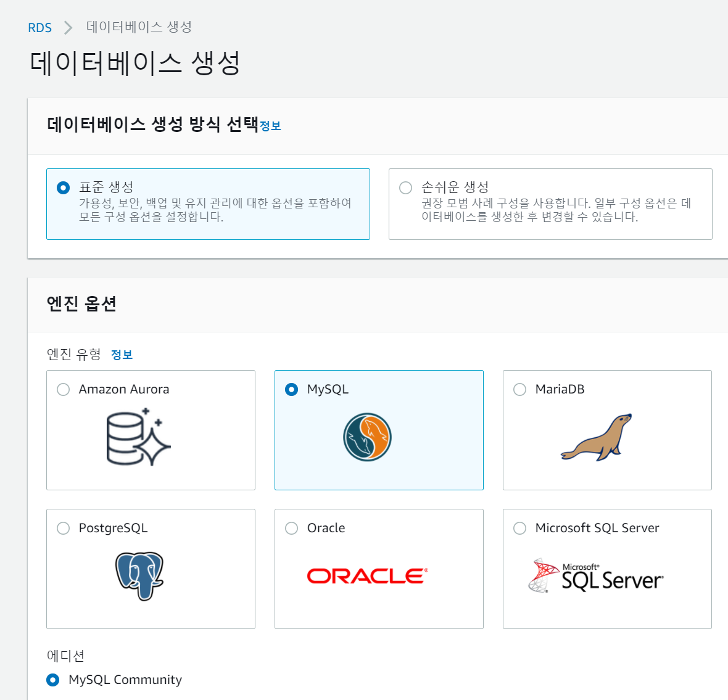728x700 pixels.
Task: Select the MySQL Community edition radio
Action: point(53,680)
